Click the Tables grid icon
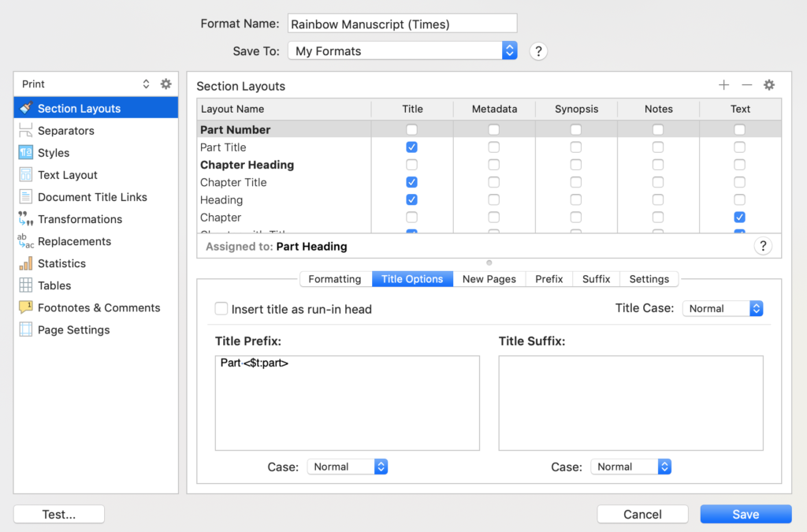 tap(26, 285)
